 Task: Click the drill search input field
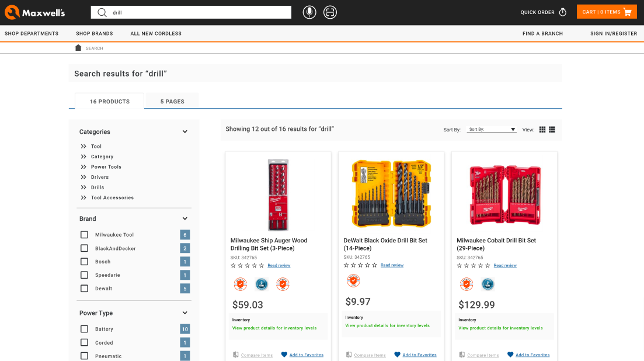[x=191, y=12]
